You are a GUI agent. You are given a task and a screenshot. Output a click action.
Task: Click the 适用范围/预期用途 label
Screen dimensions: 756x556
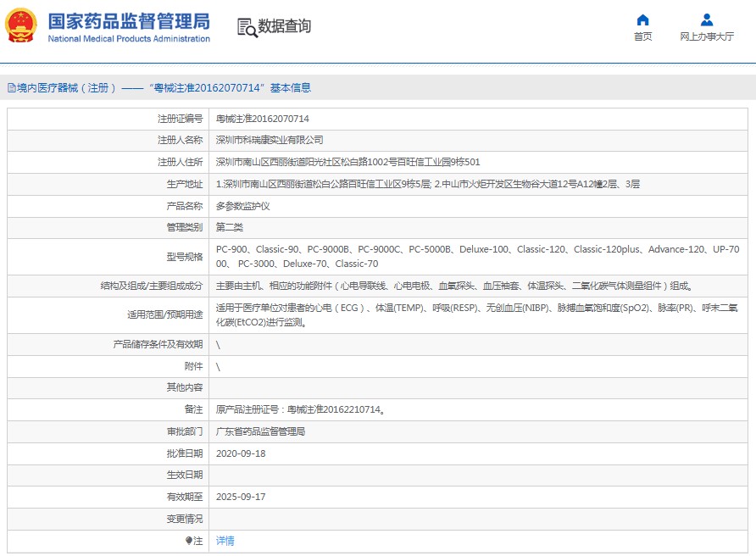tap(165, 315)
